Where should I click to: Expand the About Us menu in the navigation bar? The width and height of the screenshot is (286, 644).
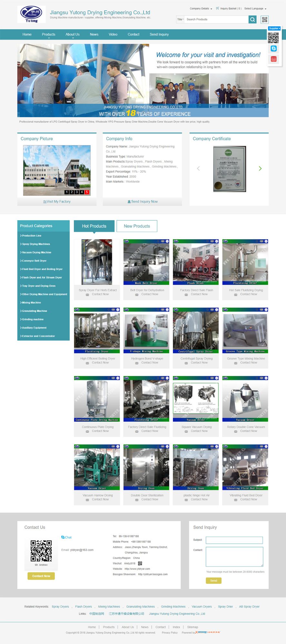point(73,34)
